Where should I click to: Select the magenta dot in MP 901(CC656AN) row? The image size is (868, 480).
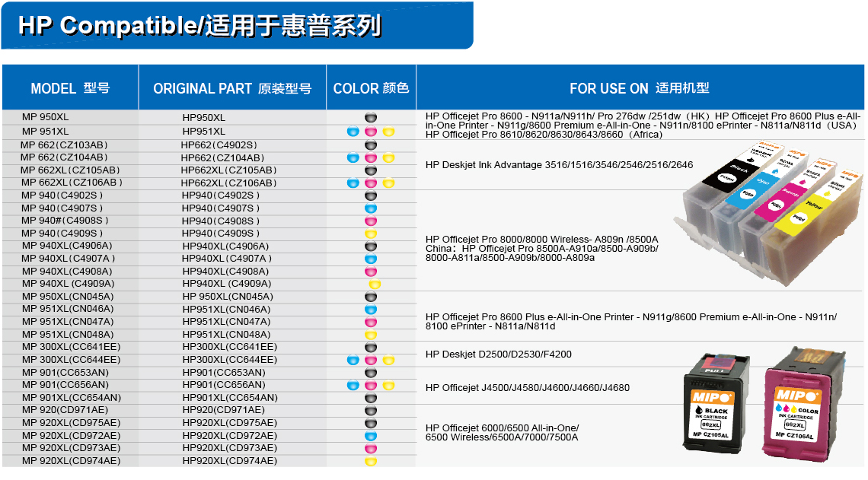(x=371, y=386)
